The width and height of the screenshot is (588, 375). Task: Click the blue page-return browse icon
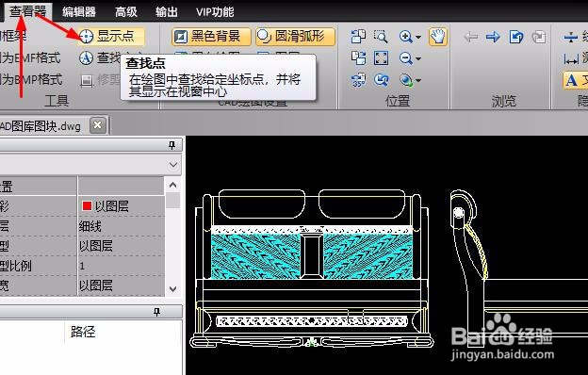[x=516, y=37]
